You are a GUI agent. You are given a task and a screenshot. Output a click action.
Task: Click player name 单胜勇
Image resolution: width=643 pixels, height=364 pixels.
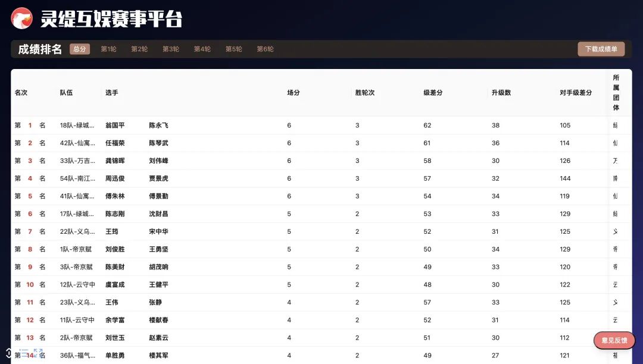[115, 356]
